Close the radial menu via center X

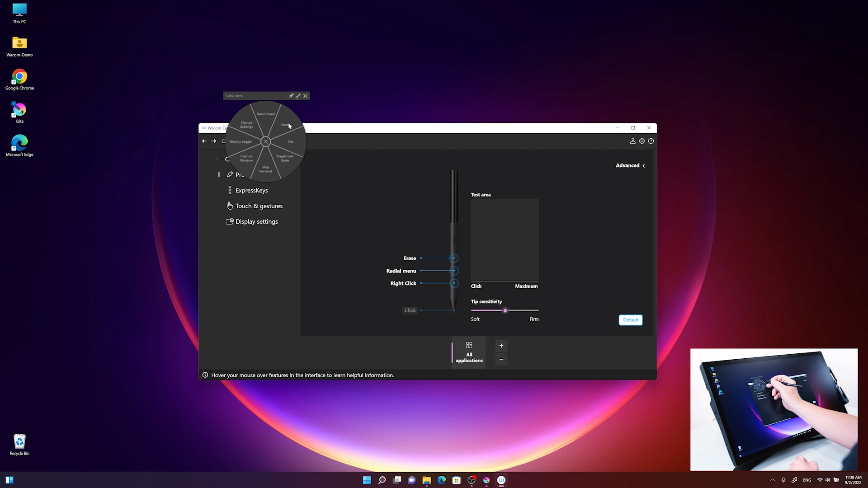click(266, 142)
